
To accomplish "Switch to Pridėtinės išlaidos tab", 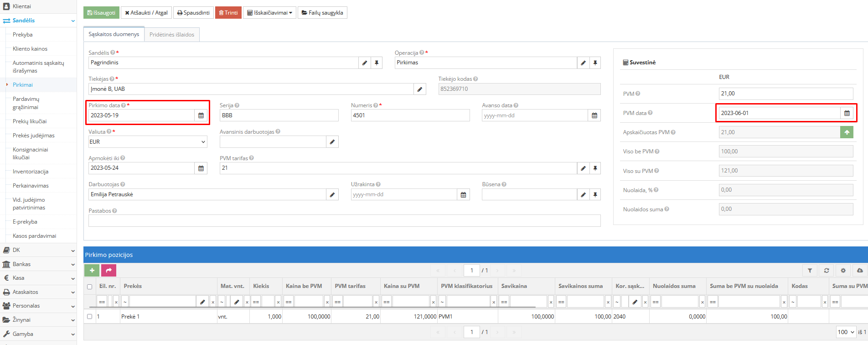I will [x=172, y=35].
